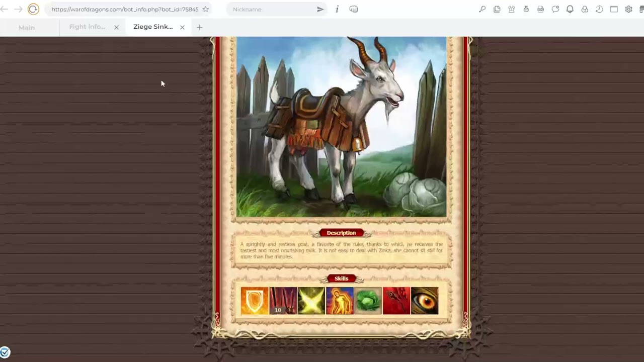Go forward with the right arrow
This screenshot has width=644, height=362.
18,9
